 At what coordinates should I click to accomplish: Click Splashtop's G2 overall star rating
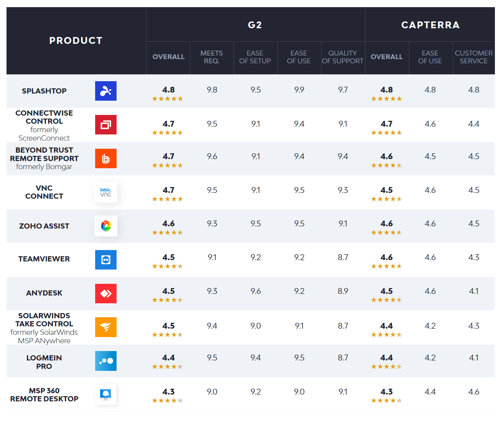[168, 99]
